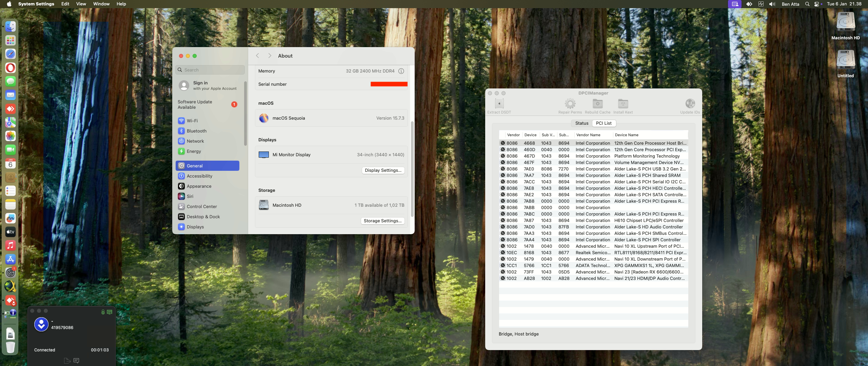The height and width of the screenshot is (366, 868).
Task: Open Music app from the Dock
Action: click(11, 245)
